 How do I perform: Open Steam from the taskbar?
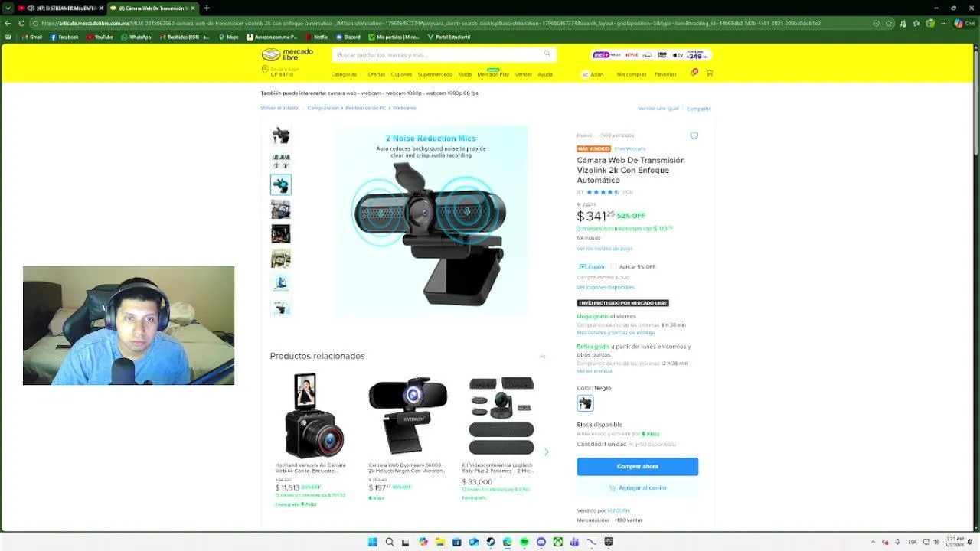point(490,542)
